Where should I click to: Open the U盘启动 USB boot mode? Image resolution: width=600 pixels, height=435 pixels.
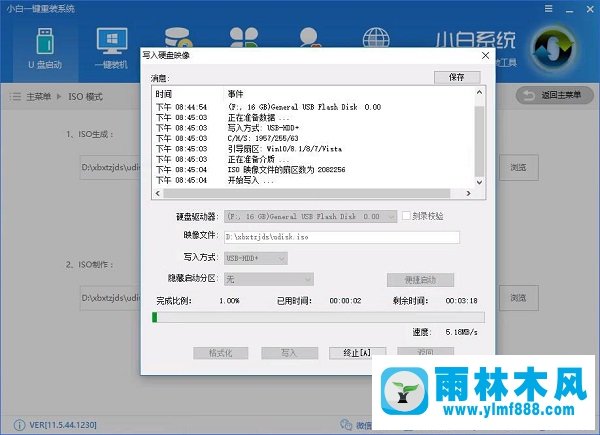tap(45, 50)
